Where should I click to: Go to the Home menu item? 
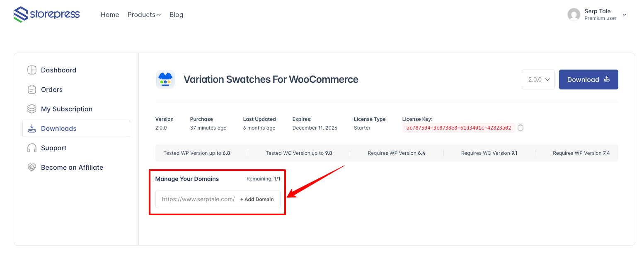click(109, 14)
